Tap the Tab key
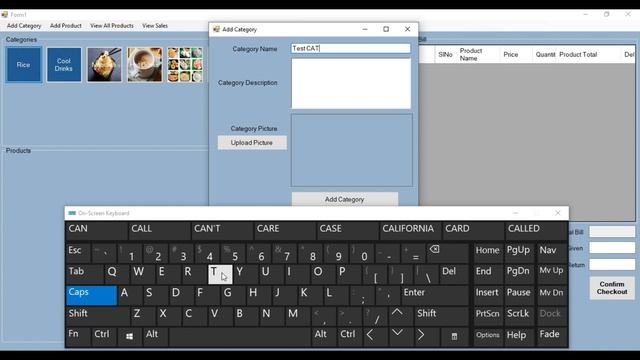This screenshot has height=360, width=640. click(84, 274)
